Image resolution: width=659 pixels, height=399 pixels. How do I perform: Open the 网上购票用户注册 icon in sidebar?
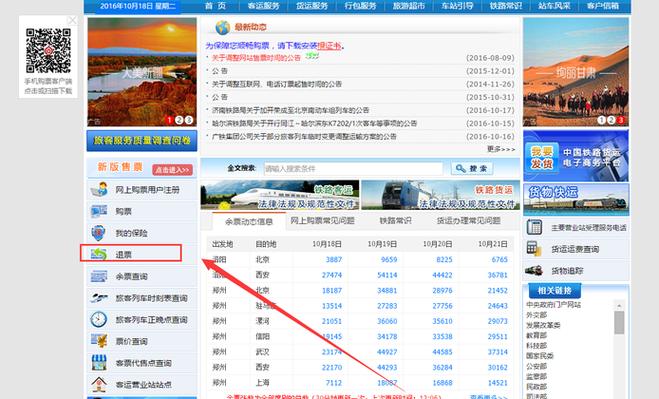(x=99, y=190)
